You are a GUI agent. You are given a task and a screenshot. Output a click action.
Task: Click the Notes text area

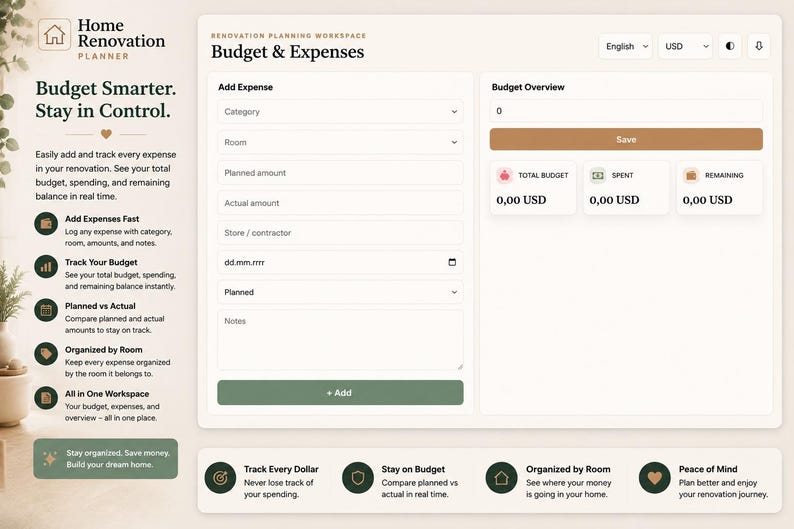340,340
